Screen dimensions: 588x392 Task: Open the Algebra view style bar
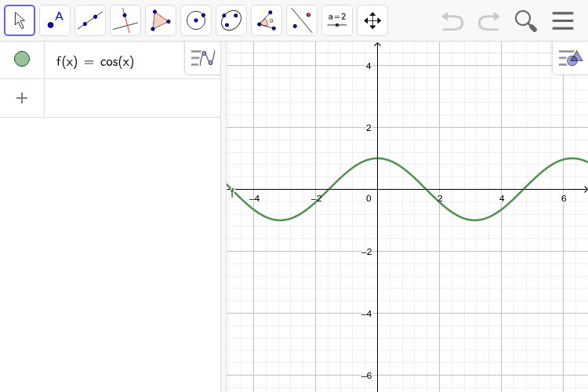203,58
